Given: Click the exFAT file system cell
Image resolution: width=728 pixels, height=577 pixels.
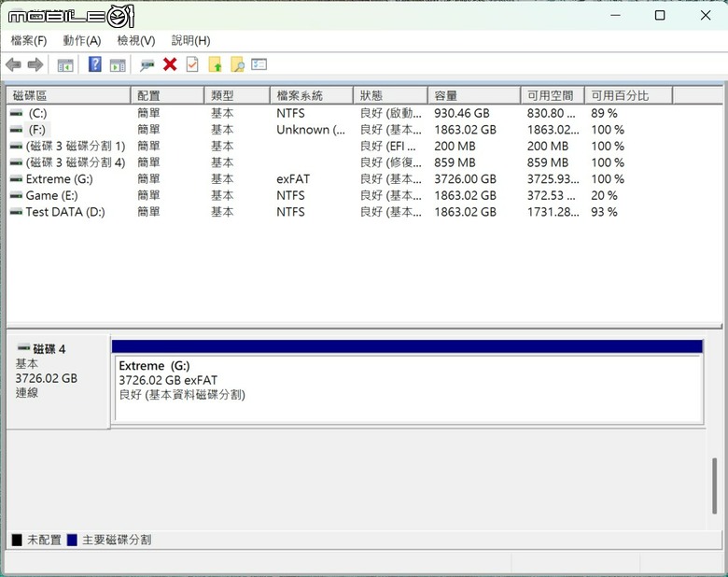Looking at the screenshot, I should click(293, 179).
